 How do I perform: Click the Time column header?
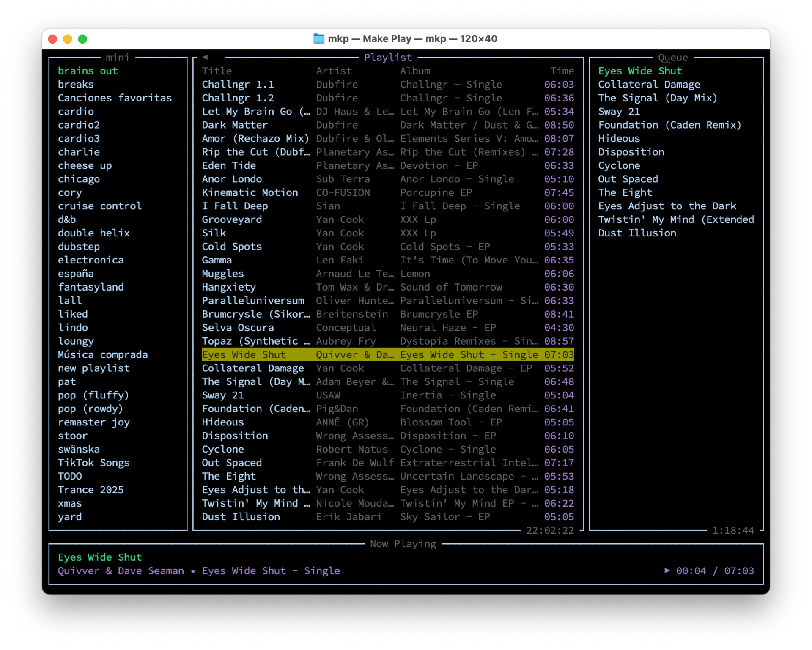562,71
